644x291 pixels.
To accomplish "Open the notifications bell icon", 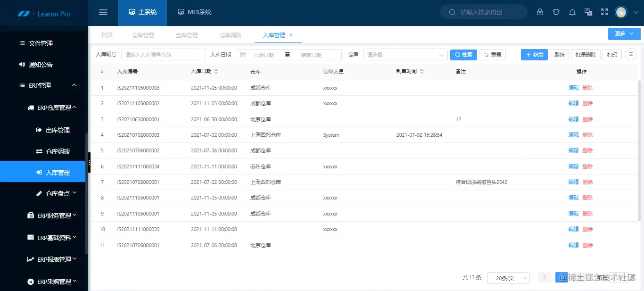I will pos(572,12).
